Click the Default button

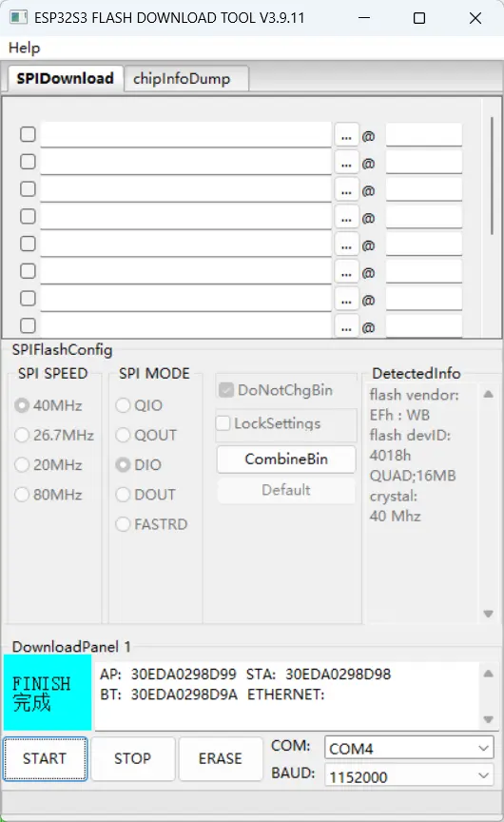[x=286, y=490]
